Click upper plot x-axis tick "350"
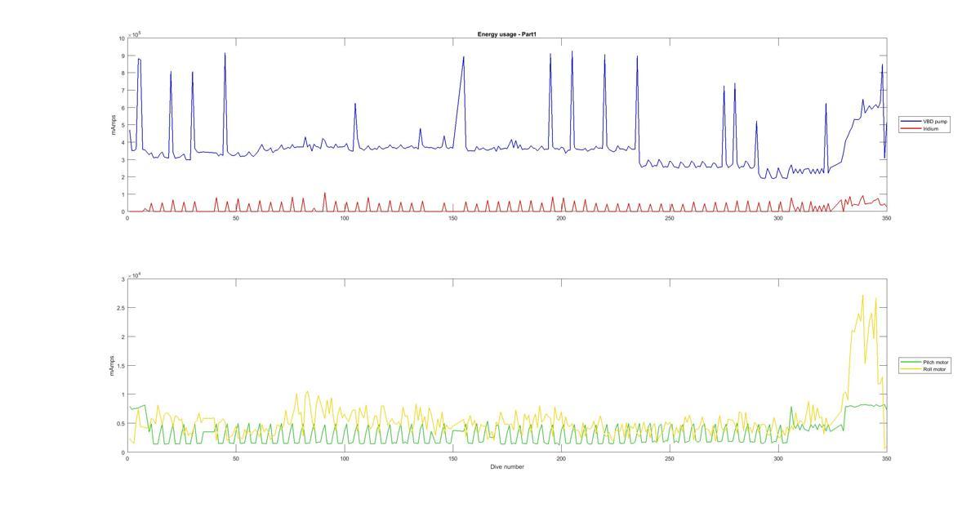 pyautogui.click(x=886, y=218)
